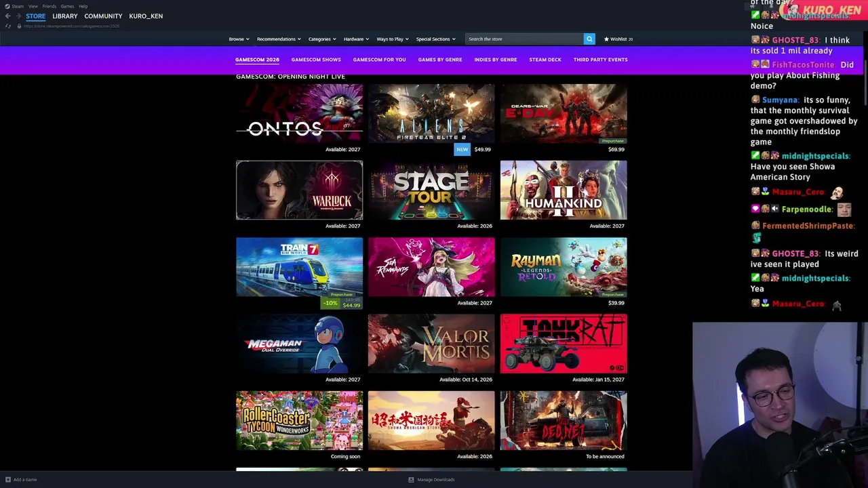Open the Warlock game card
The height and width of the screenshot is (488, 868).
pos(299,190)
